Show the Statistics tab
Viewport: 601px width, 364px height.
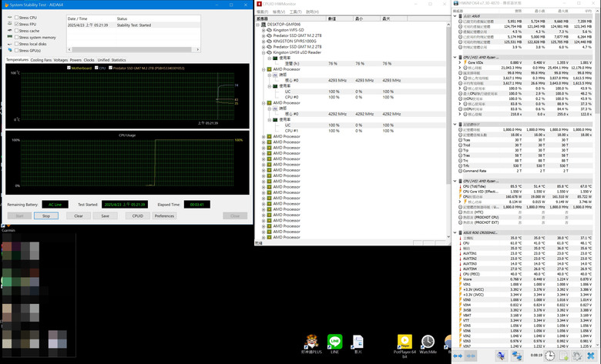coord(119,60)
